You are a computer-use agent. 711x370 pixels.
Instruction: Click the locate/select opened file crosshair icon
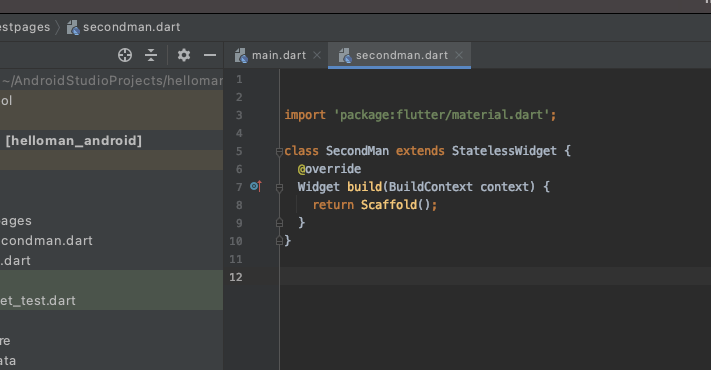[x=125, y=55]
